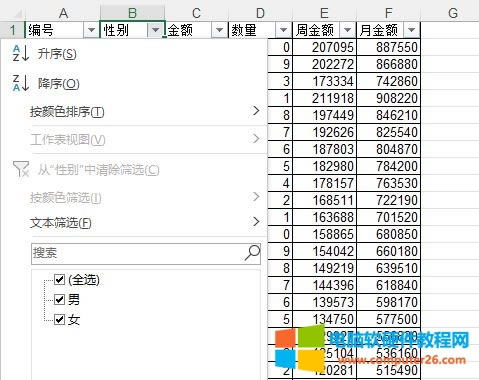This screenshot has height=380, width=479.
Task: Select cell with value 639510
Action: pyautogui.click(x=388, y=268)
